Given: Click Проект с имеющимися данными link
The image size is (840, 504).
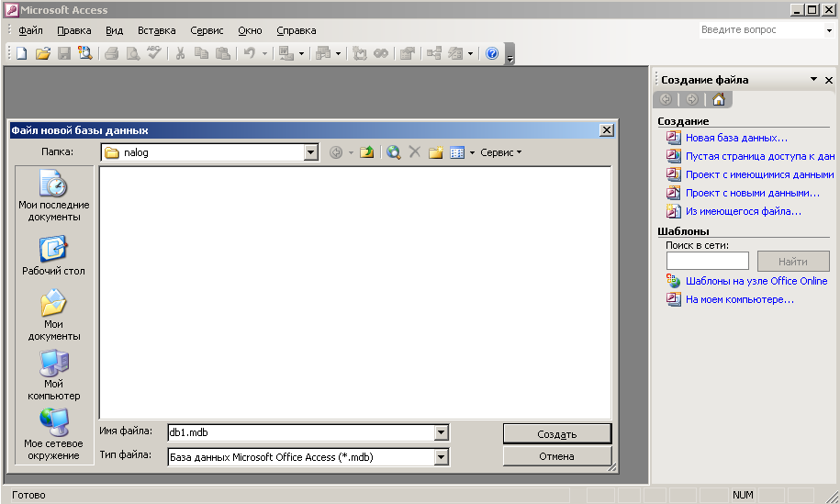Looking at the screenshot, I should click(x=759, y=174).
